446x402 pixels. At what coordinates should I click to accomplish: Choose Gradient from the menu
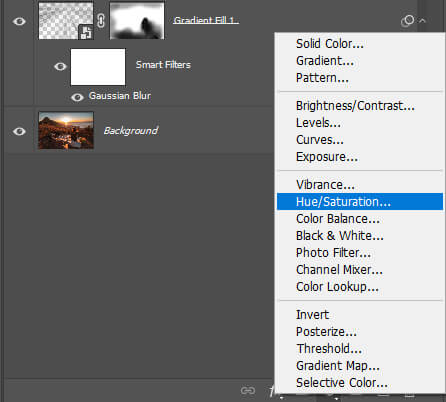pyautogui.click(x=360, y=61)
